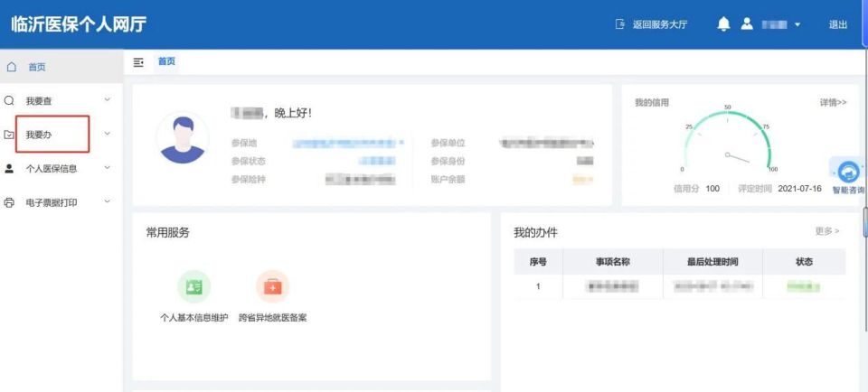Click the 返回服务大厅 link
868x392 pixels.
tap(660, 25)
